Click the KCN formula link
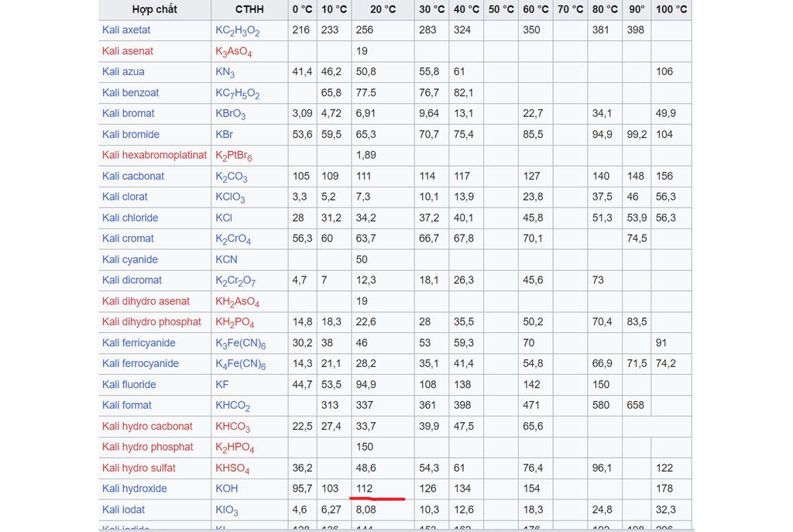Image resolution: width=793 pixels, height=532 pixels. tap(226, 259)
